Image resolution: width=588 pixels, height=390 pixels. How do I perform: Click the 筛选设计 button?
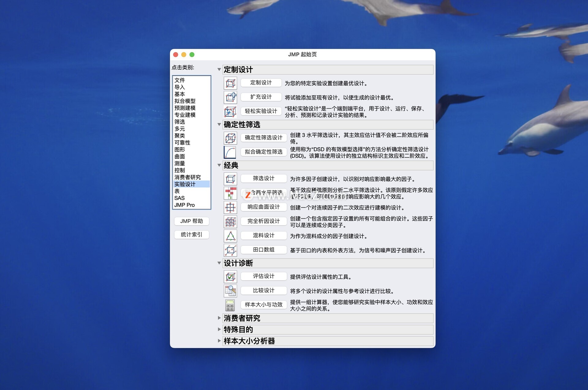(264, 178)
